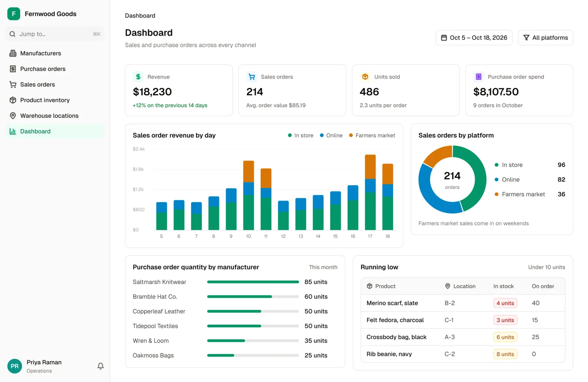Click the cube icon in Product column header

pos(370,286)
